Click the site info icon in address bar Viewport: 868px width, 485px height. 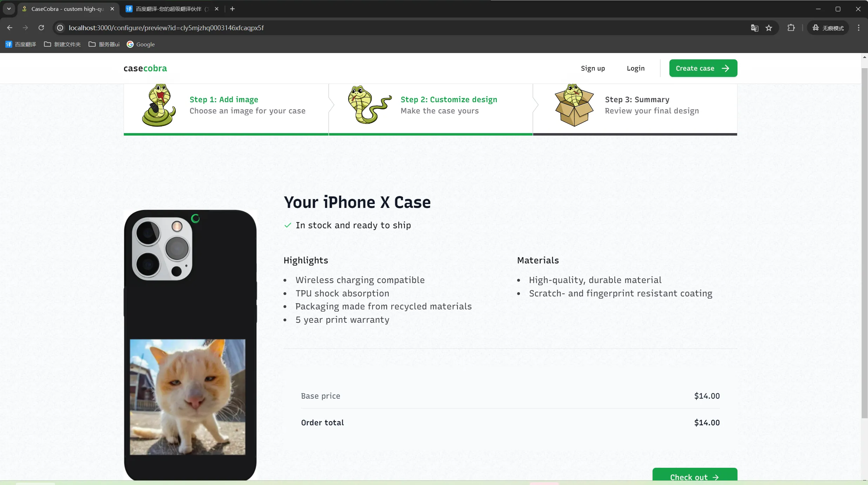[x=60, y=28]
